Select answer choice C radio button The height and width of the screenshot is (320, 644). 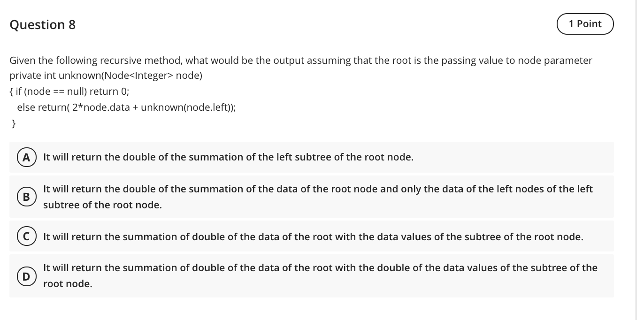coord(26,237)
